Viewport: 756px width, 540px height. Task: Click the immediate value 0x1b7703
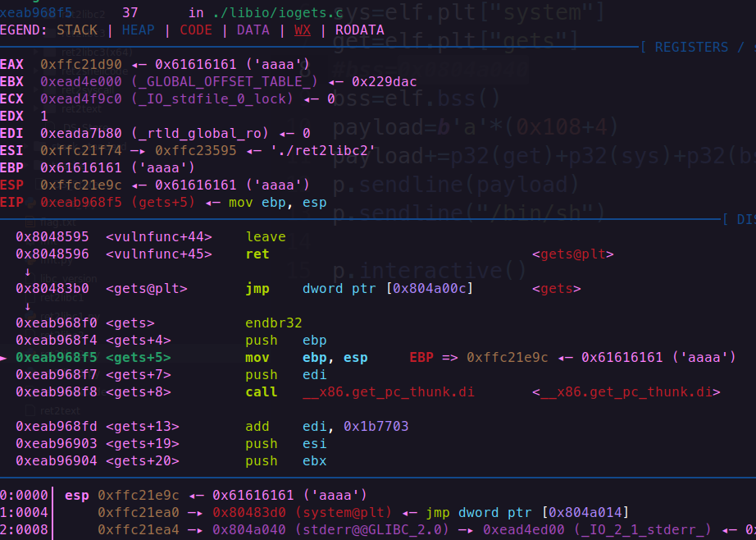coord(376,427)
